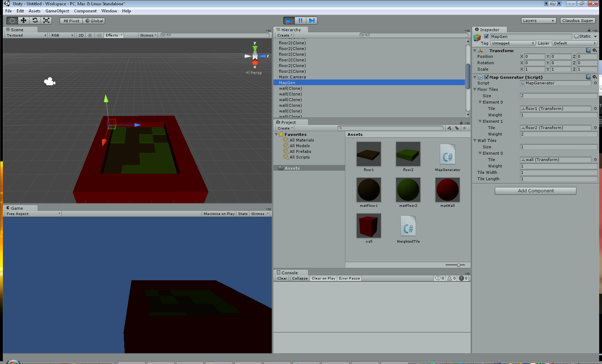Open the Default Layer dropdown
Image resolution: width=602 pixels, height=364 pixels.
(575, 43)
